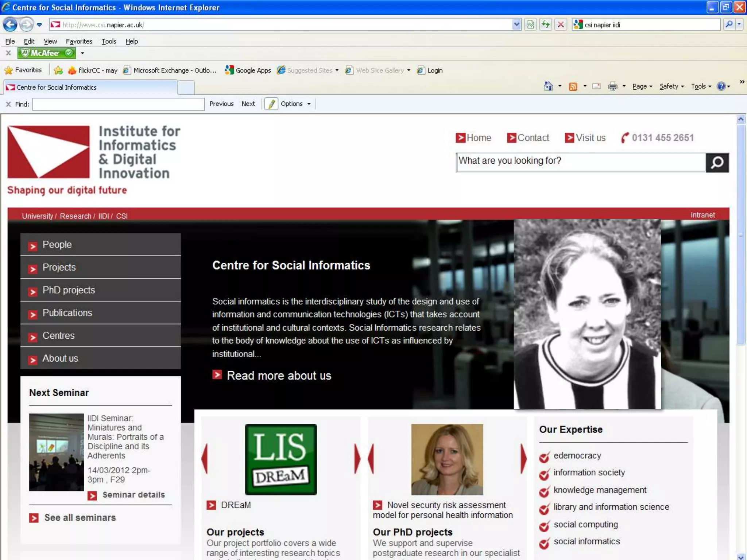Click the Add to Favorites Bar star icon
This screenshot has width=747, height=560.
click(x=58, y=70)
